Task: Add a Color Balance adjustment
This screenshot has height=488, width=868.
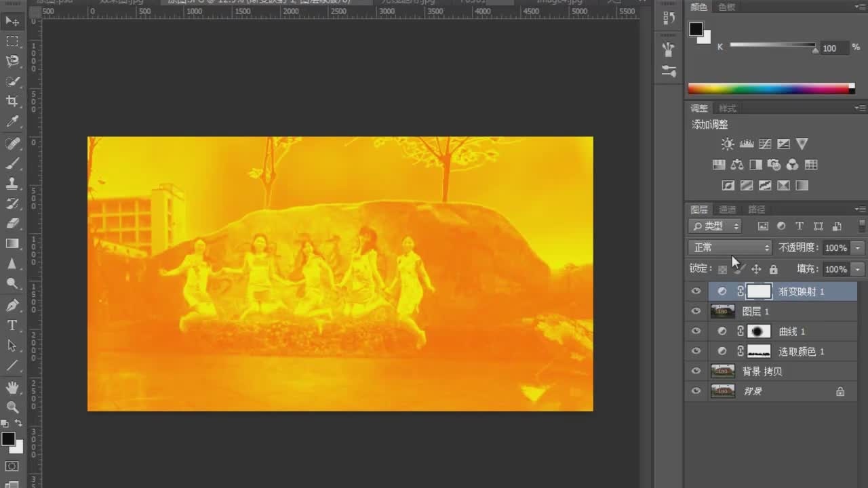Action: coord(737,165)
